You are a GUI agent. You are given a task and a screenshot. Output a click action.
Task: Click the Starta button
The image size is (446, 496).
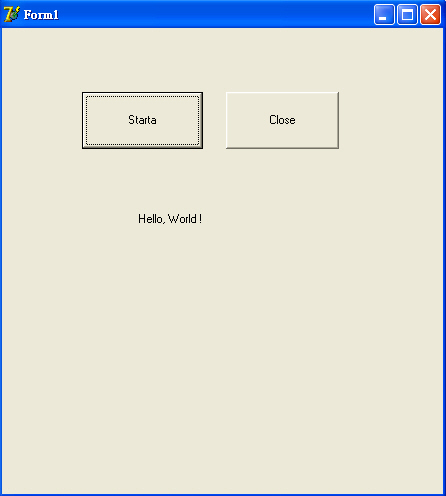[142, 120]
